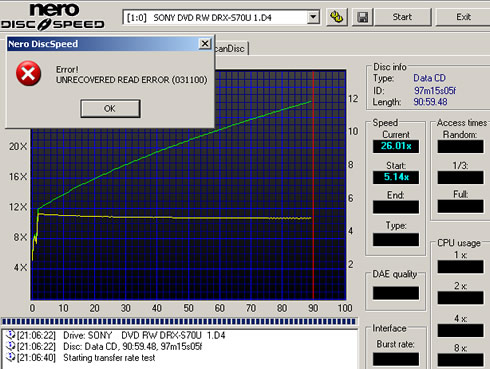Select the drive combo box text field
The width and height of the screenshot is (490, 369).
coord(216,17)
